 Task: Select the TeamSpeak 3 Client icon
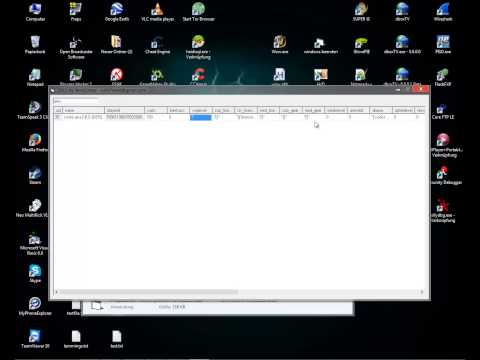click(33, 110)
